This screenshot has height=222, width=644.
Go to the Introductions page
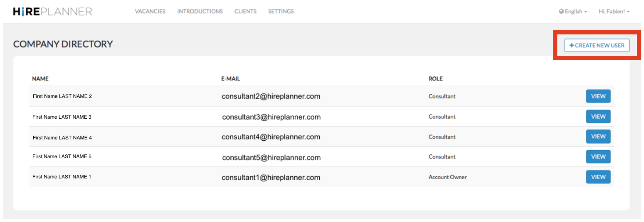[x=200, y=12]
